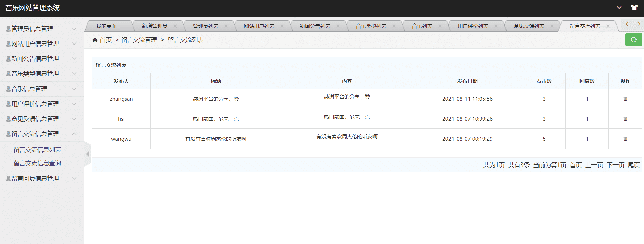Delete zhangsan's message with trash icon
The image size is (644, 244).
(625, 99)
